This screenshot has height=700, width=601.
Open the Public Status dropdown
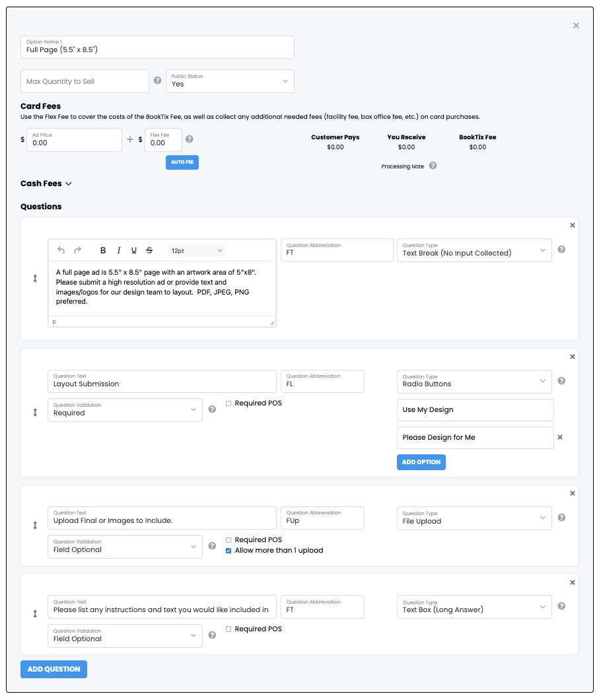point(229,81)
